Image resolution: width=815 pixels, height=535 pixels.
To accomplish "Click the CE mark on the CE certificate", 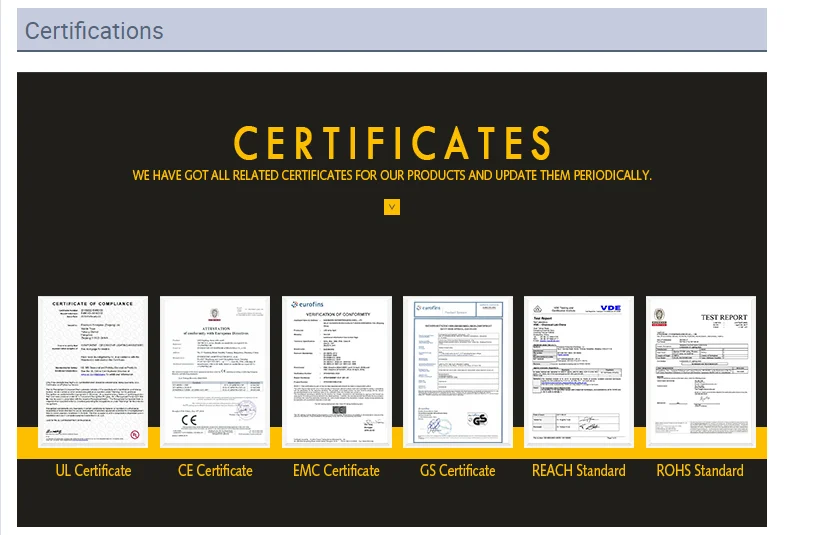I will click(x=189, y=420).
